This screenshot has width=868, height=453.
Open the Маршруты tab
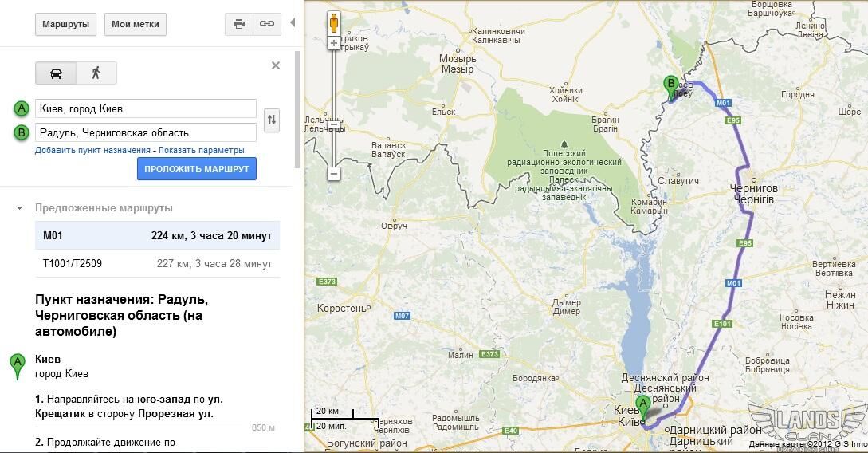[65, 25]
